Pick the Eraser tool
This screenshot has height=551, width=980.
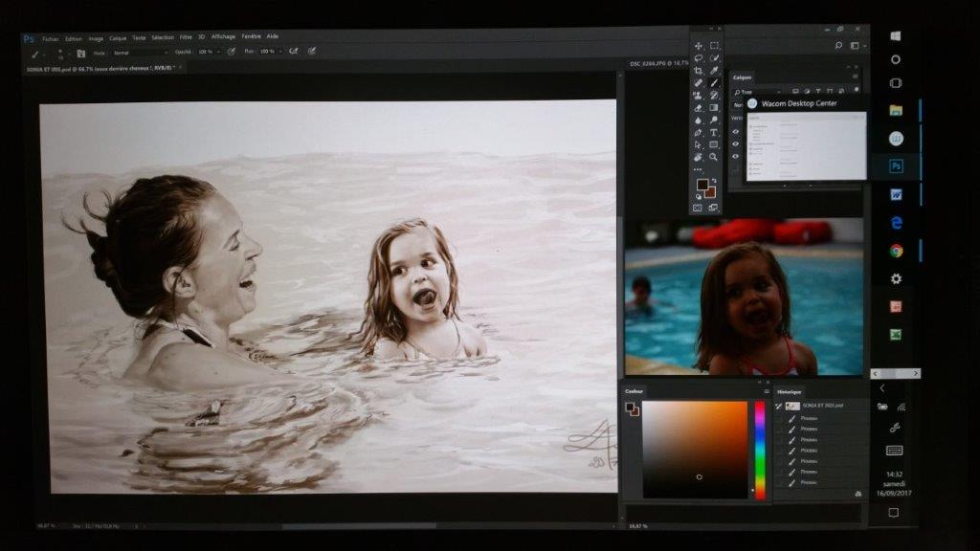coord(699,108)
